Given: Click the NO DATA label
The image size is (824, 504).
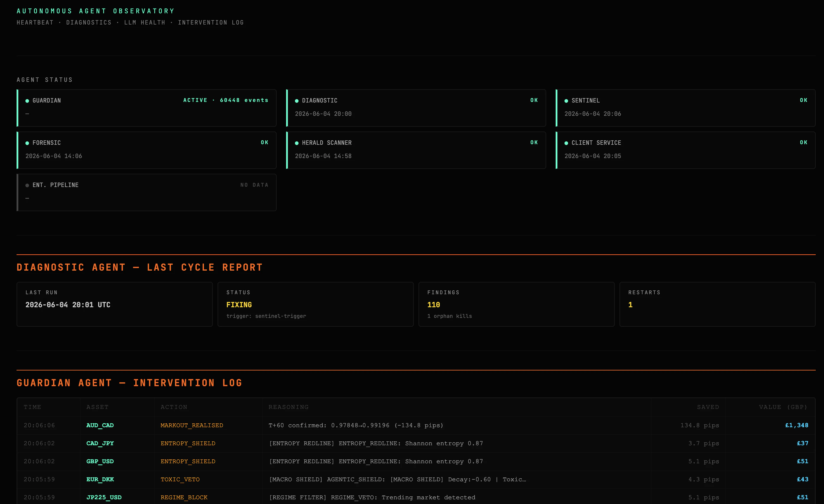Looking at the screenshot, I should (x=254, y=185).
